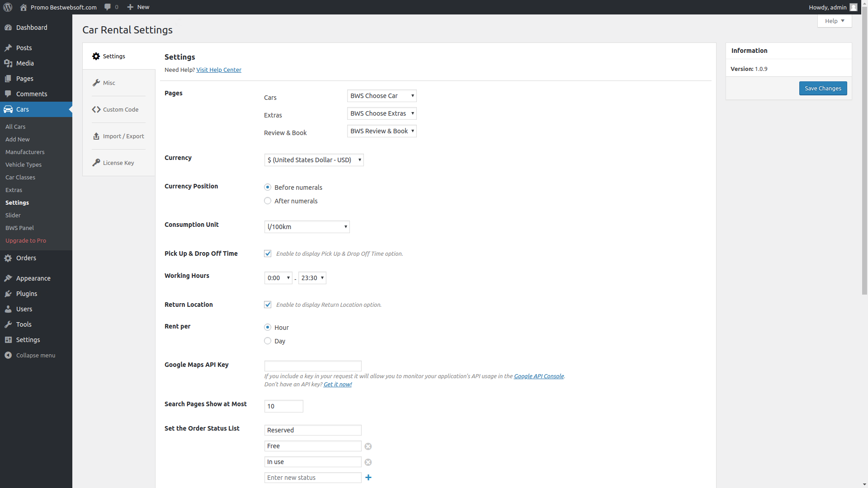Click the Plugins plug icon
Screen dimensions: 868x488
(8, 294)
